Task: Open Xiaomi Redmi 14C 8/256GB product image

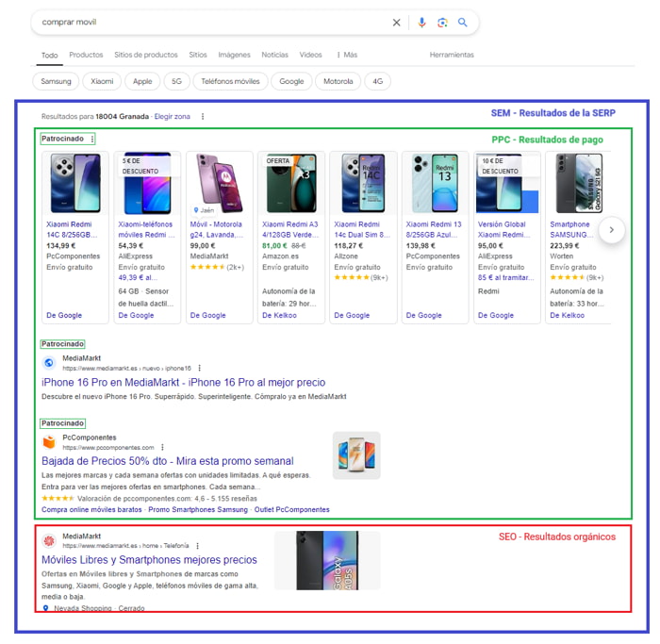Action: pyautogui.click(x=75, y=183)
